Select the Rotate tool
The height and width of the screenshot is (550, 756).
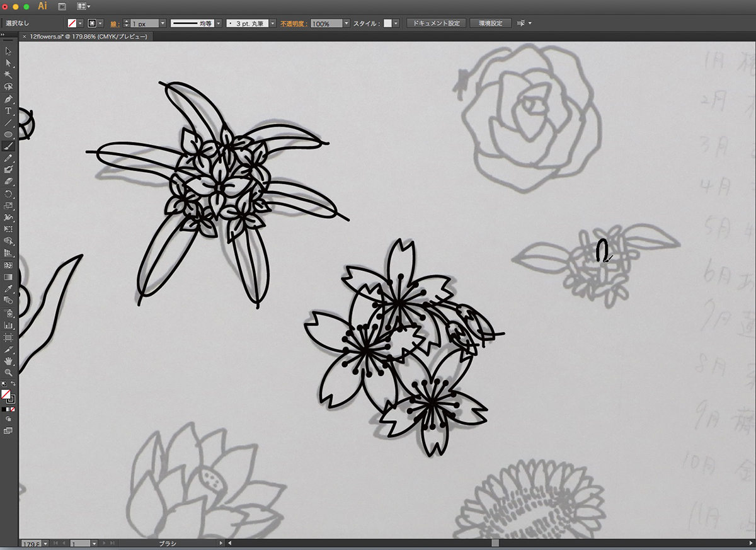[x=8, y=193]
